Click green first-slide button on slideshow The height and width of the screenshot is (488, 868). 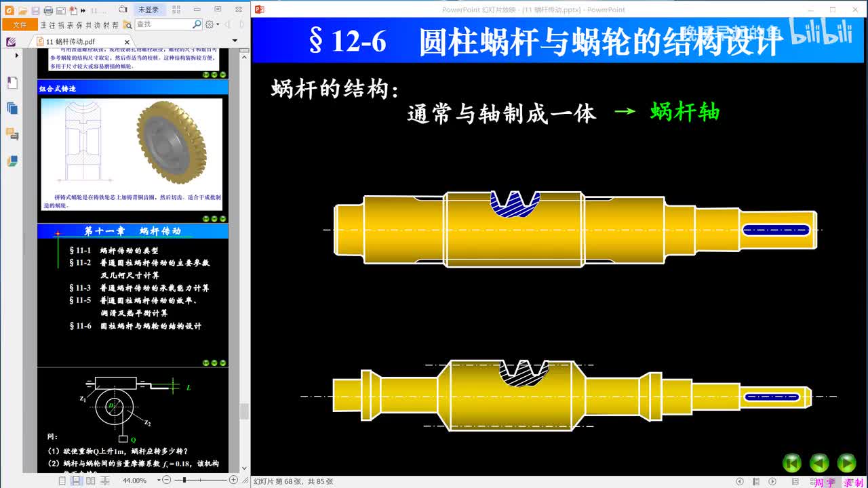point(792,463)
